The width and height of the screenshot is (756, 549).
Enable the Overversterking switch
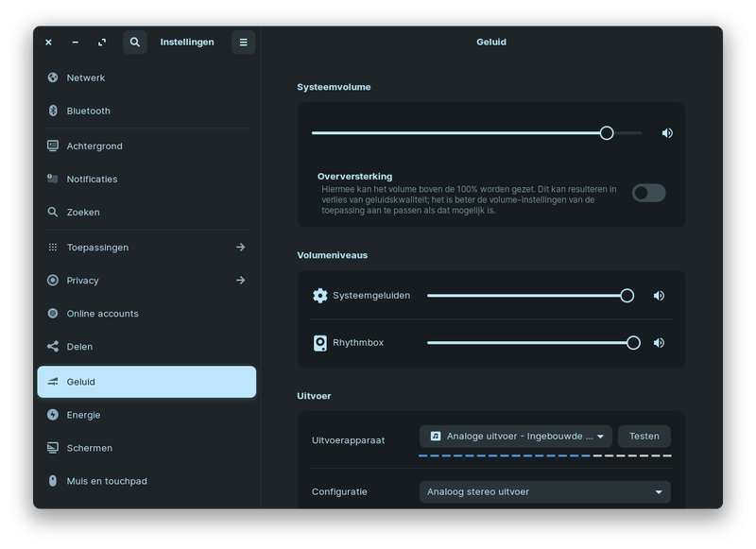[x=649, y=193]
